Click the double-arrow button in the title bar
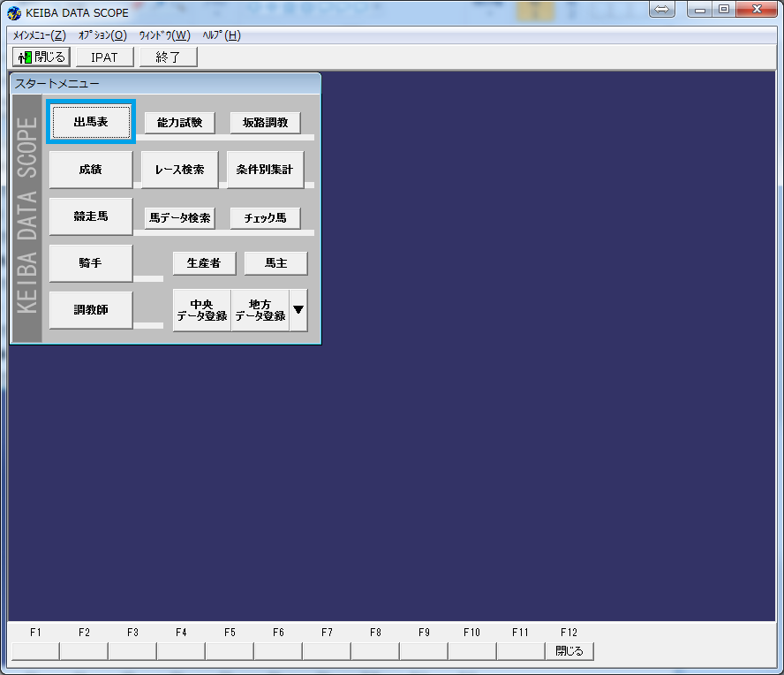 [x=661, y=9]
